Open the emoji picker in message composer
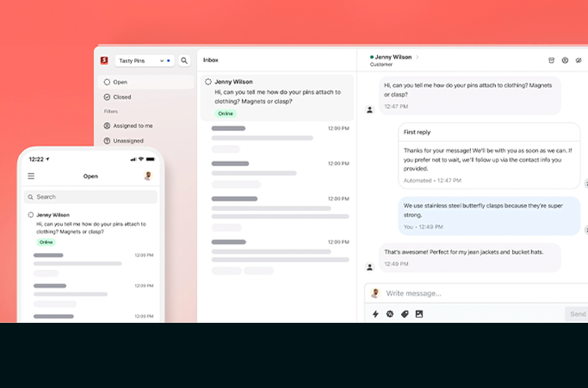Screen dimensions: 588x388 coord(390,314)
